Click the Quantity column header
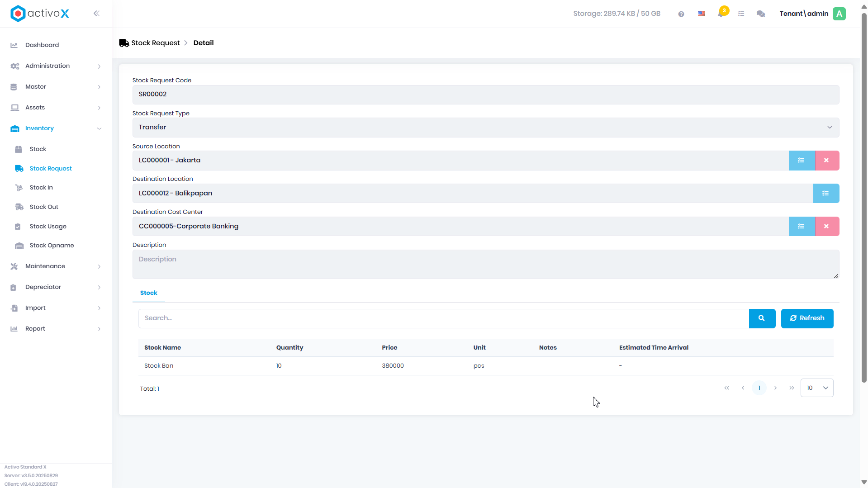The image size is (868, 488). click(289, 348)
